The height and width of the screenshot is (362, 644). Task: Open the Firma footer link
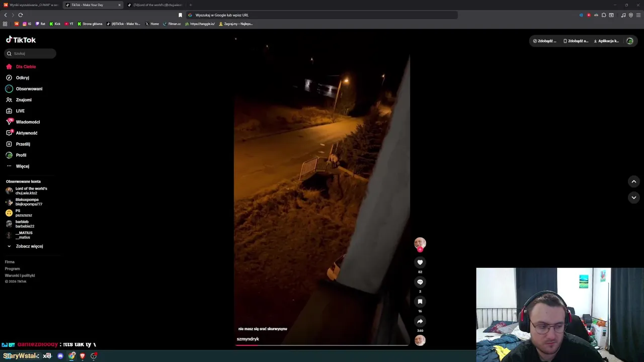pos(10,262)
